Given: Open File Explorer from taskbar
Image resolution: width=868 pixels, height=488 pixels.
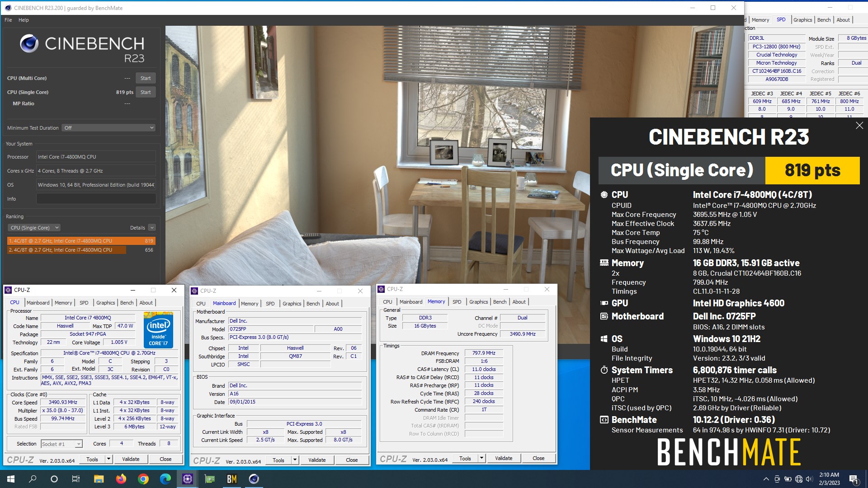Looking at the screenshot, I should [x=99, y=479].
